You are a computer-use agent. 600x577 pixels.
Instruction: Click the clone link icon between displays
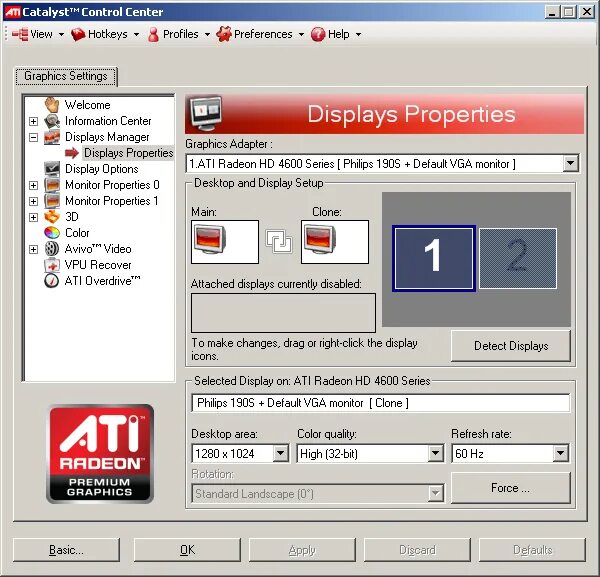coord(279,242)
